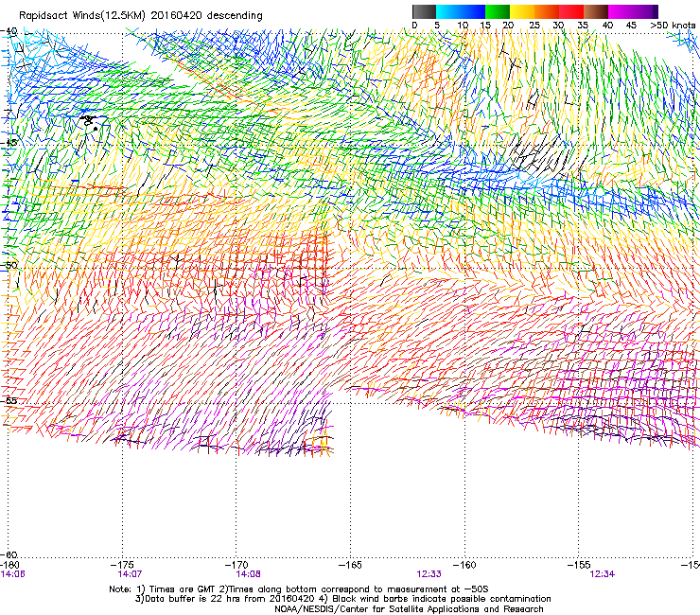Viewport: 700px width, 615px height.
Task: Click the magenta 40-45 knots legend swatch
Action: click(x=621, y=11)
